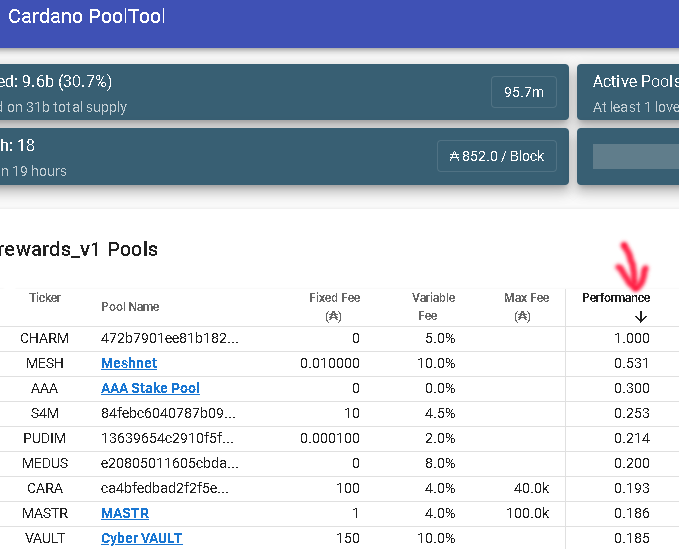Click CHARM variable fee 5.0%
This screenshot has height=549, width=679.
440,338
